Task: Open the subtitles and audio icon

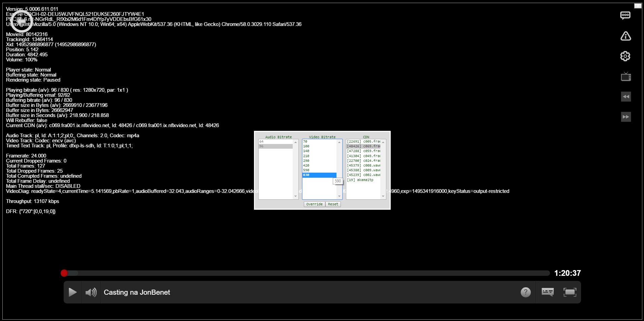Action: coord(547,292)
